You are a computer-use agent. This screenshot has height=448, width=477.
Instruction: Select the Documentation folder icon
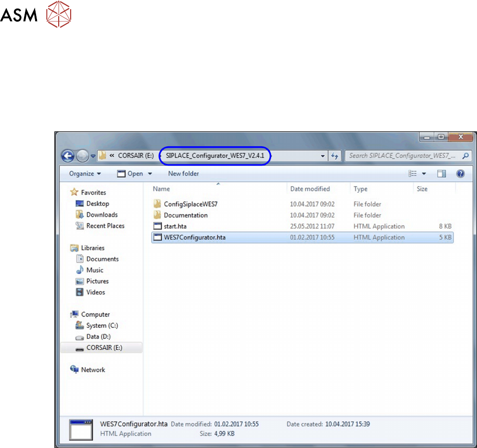157,215
